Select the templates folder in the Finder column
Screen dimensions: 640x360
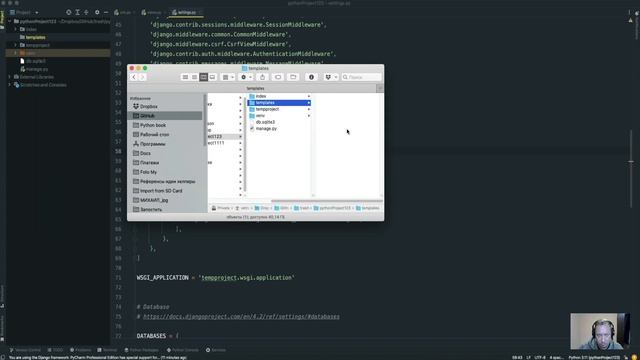click(279, 103)
